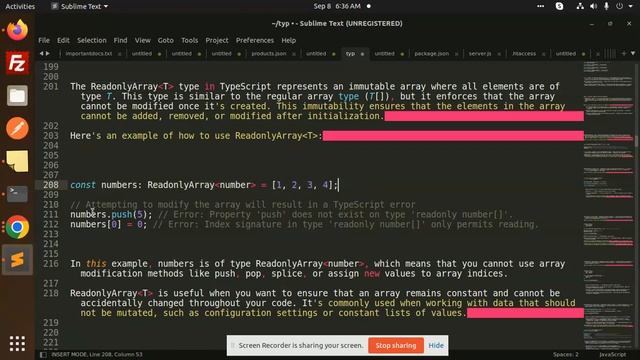Viewport: 640px width, 360px height.
Task: Open Terminal from the dock
Action: tap(17, 194)
